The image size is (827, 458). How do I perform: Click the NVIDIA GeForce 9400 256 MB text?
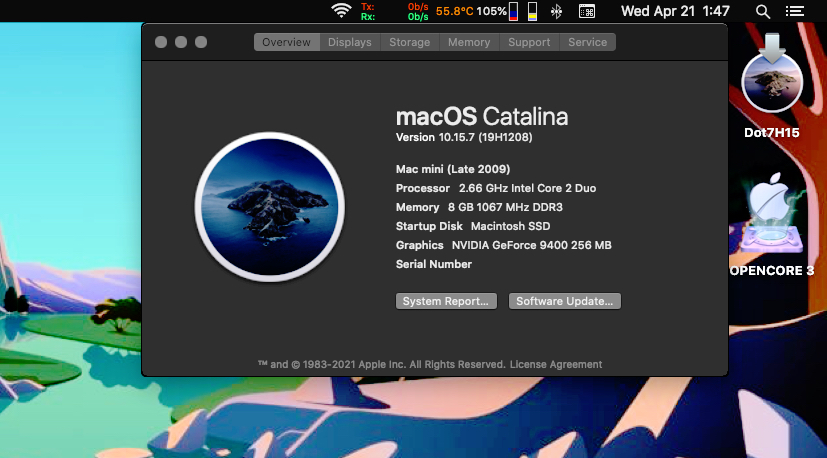[x=532, y=245]
